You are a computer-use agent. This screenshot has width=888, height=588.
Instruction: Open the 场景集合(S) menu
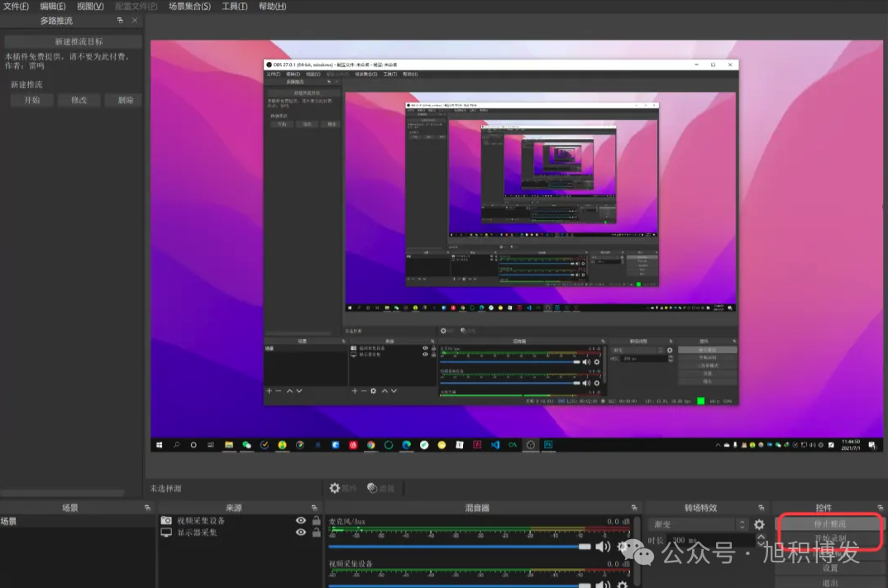pos(189,7)
